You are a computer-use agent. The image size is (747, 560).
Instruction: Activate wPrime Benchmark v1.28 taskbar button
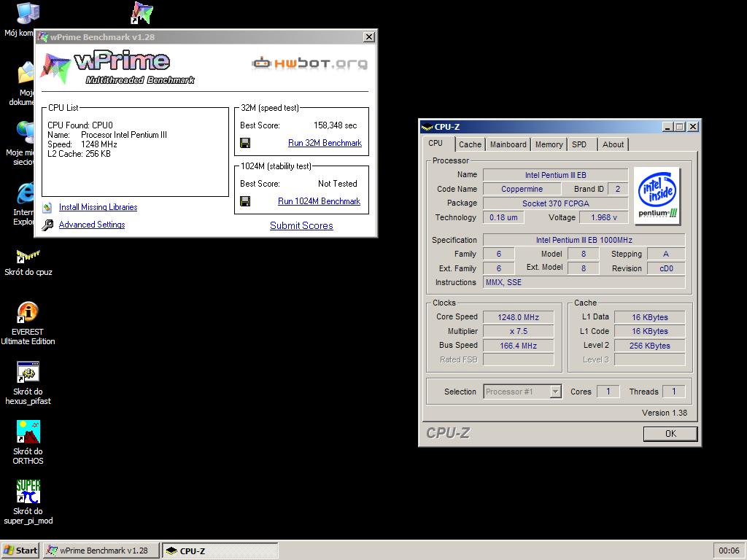[x=101, y=551]
